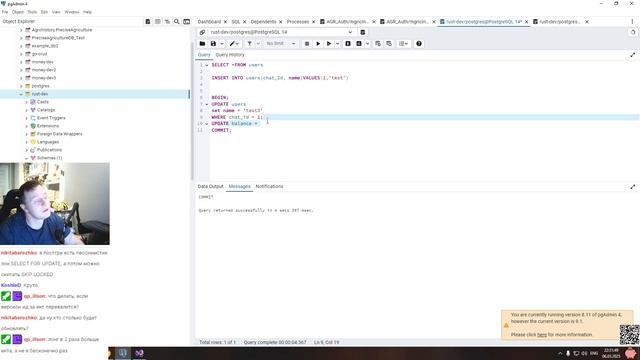Click the Object Explorer PSQL terminal icon

pyautogui.click(x=187, y=22)
